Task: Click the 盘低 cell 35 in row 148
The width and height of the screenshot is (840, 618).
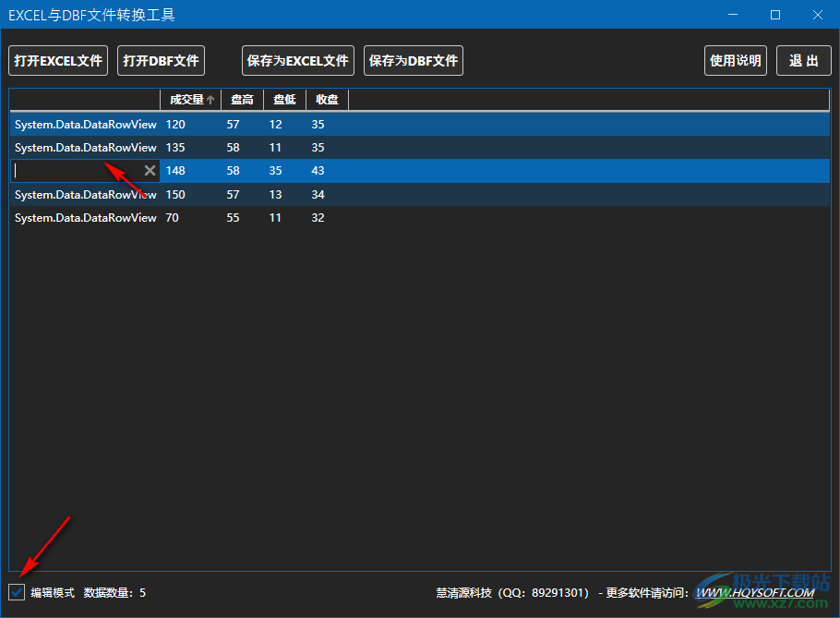Action: 275,171
